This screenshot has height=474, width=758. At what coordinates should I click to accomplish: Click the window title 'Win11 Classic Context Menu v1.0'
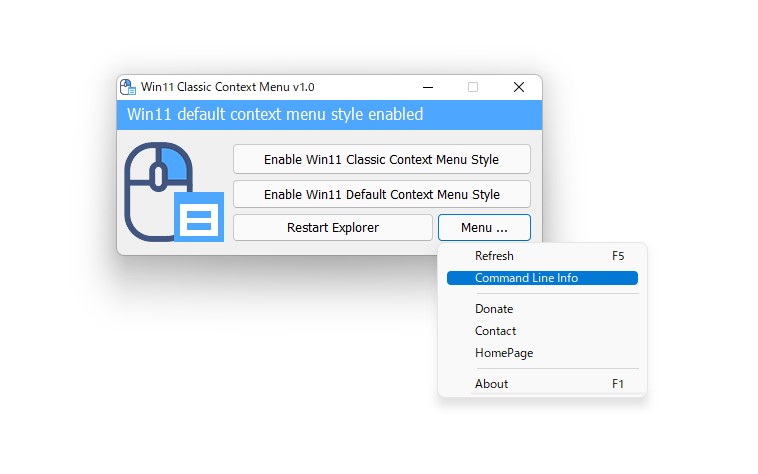pyautogui.click(x=227, y=87)
